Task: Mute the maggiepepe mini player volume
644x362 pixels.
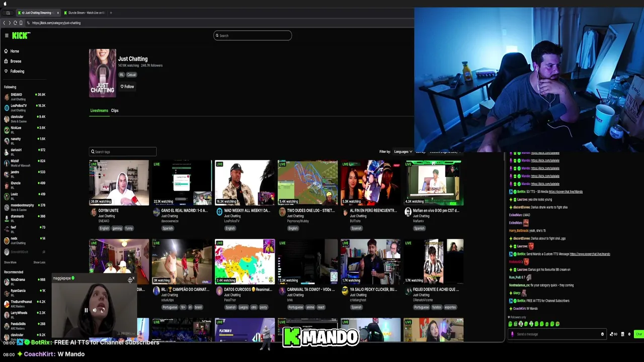Action: [94, 311]
